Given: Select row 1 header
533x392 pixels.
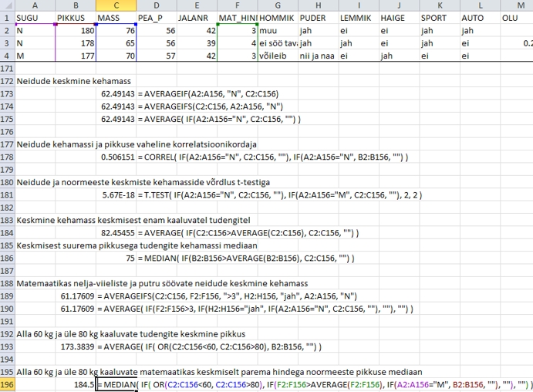Looking at the screenshot, I should pos(8,18).
